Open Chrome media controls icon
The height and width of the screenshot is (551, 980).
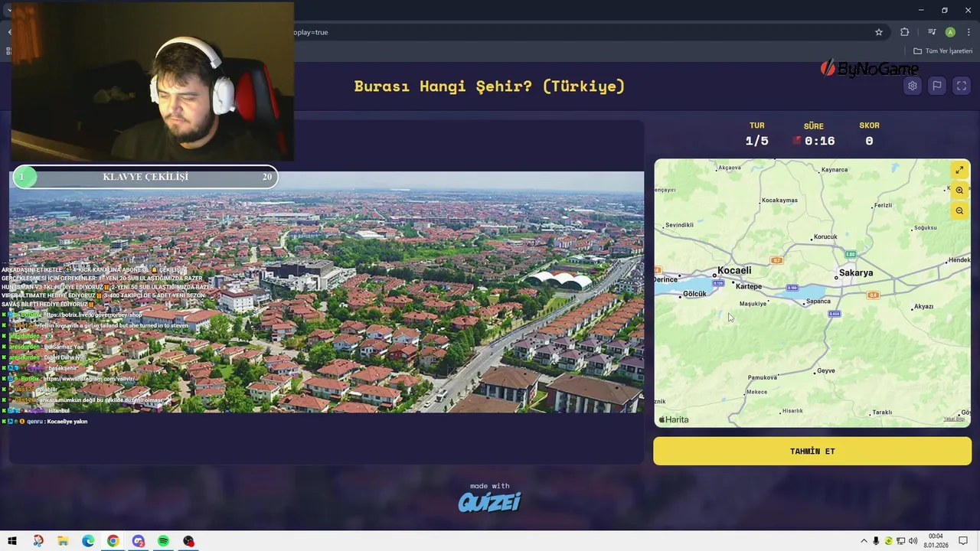click(932, 32)
